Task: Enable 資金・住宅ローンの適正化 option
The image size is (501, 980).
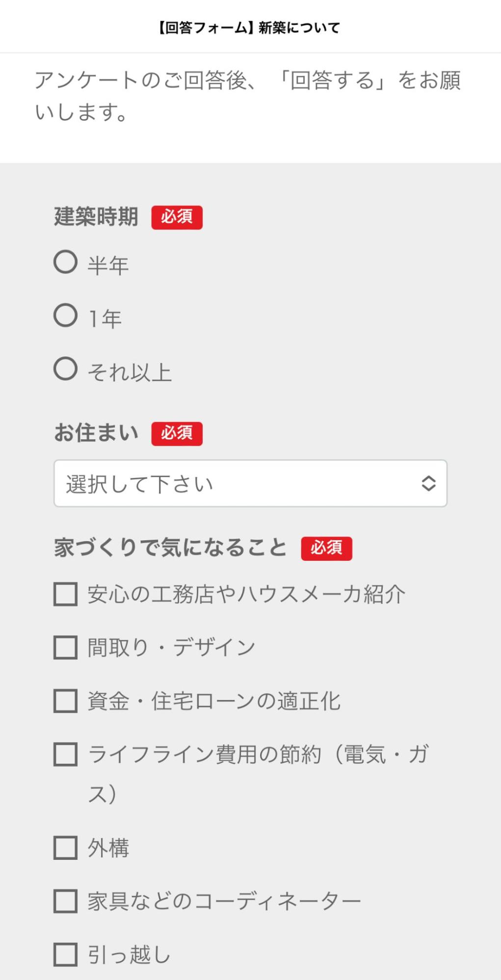Action: pyautogui.click(x=66, y=701)
